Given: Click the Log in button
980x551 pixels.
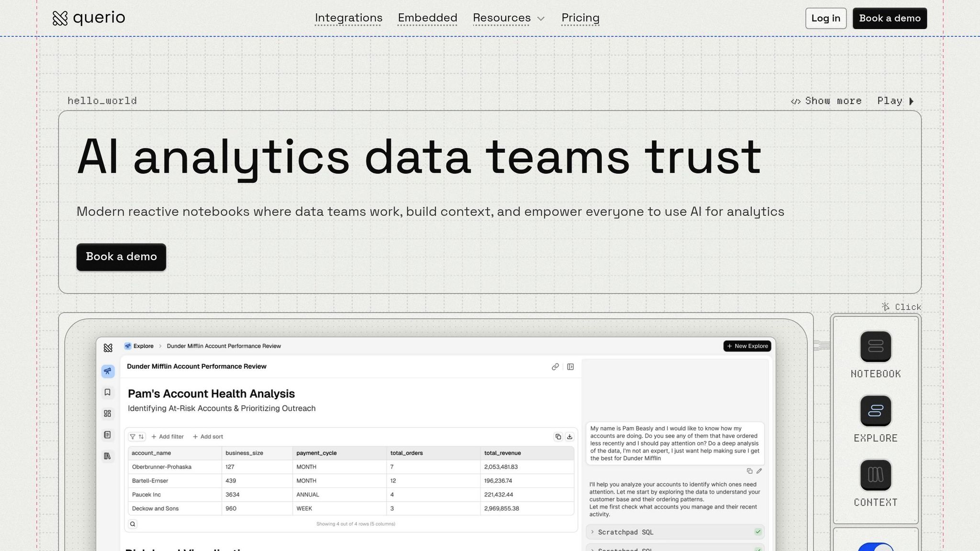Looking at the screenshot, I should point(825,18).
